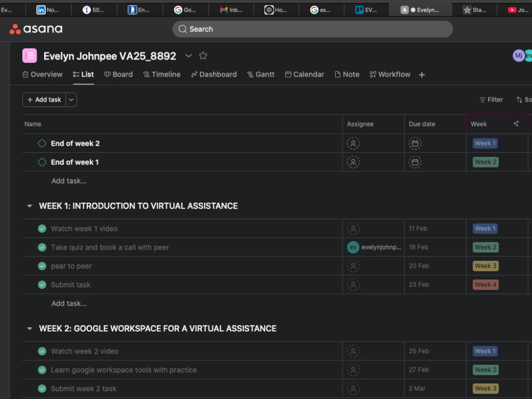532x399 pixels.
Task: Mark End of week 1 milestone complete
Action: [x=42, y=162]
